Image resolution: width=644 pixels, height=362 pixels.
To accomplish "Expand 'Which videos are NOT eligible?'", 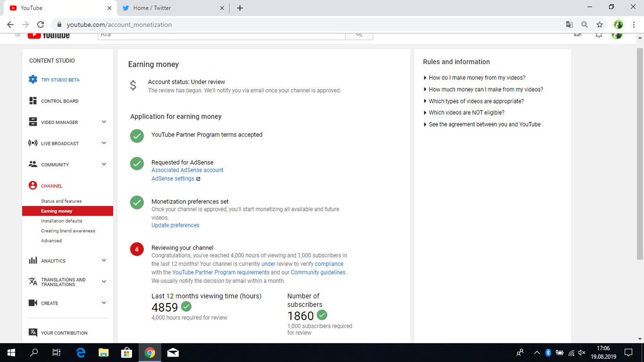I will tap(464, 113).
